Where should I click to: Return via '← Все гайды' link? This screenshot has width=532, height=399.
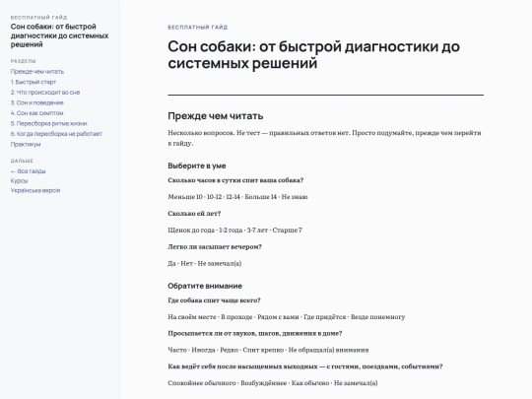point(28,171)
